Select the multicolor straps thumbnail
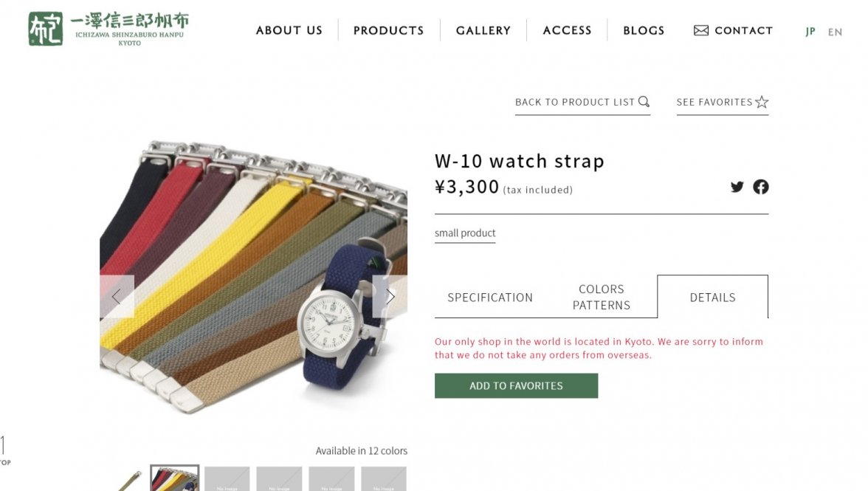 [175, 478]
